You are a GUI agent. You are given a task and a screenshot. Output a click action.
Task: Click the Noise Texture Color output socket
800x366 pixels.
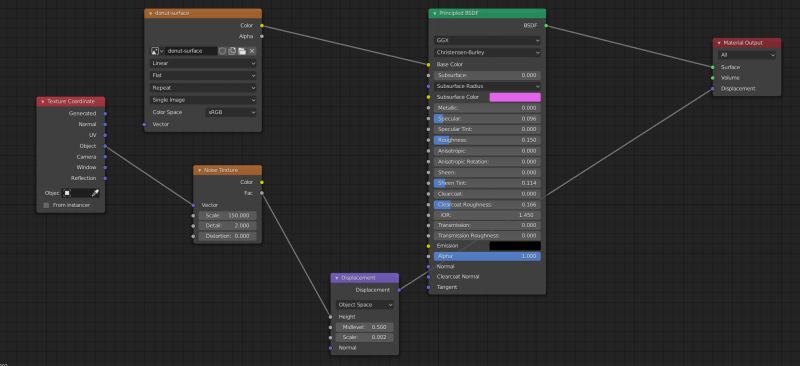[x=262, y=182]
